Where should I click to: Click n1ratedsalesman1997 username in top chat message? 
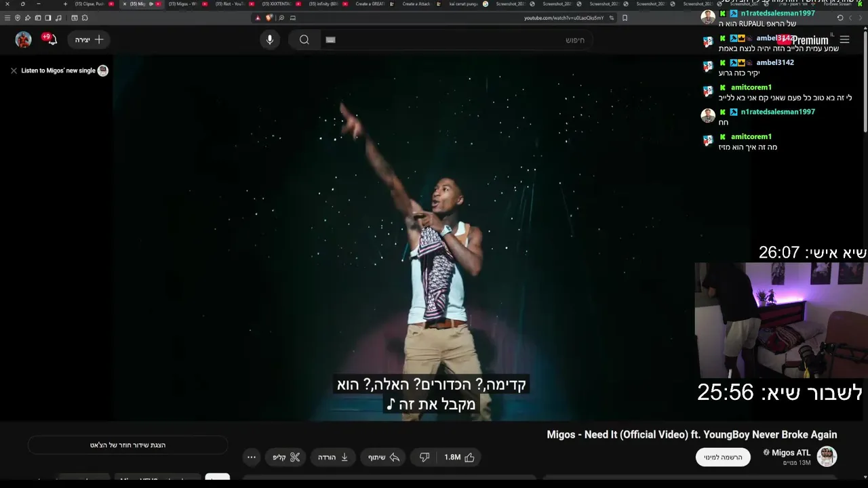pos(778,14)
